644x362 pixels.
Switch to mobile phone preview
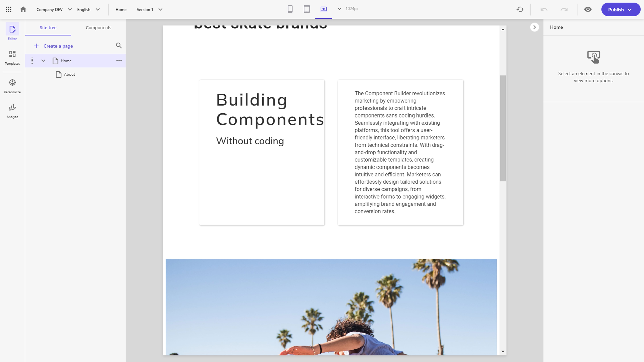[x=290, y=9]
